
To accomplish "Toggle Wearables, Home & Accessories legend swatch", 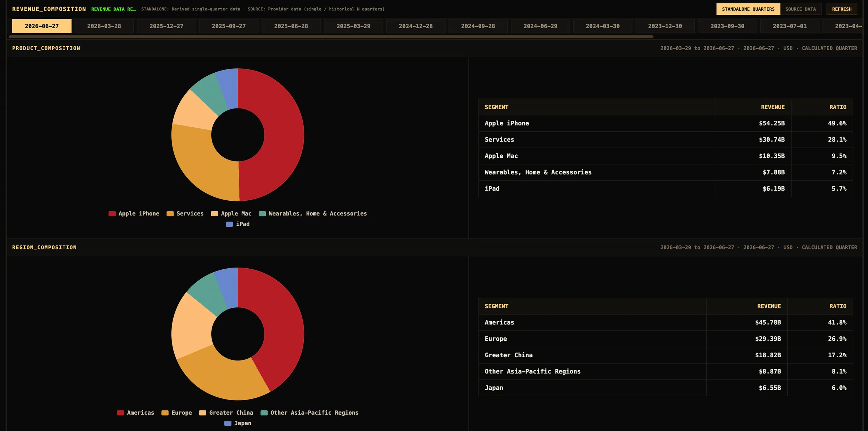I will 262,214.
